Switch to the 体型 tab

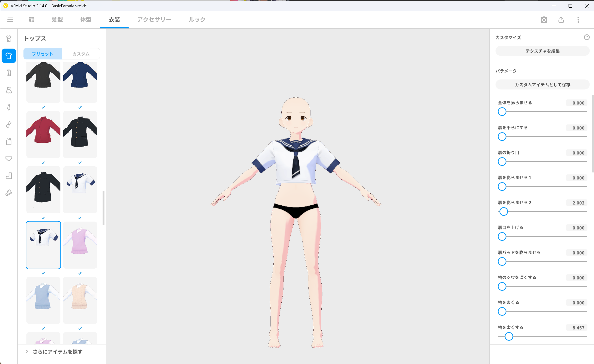86,20
